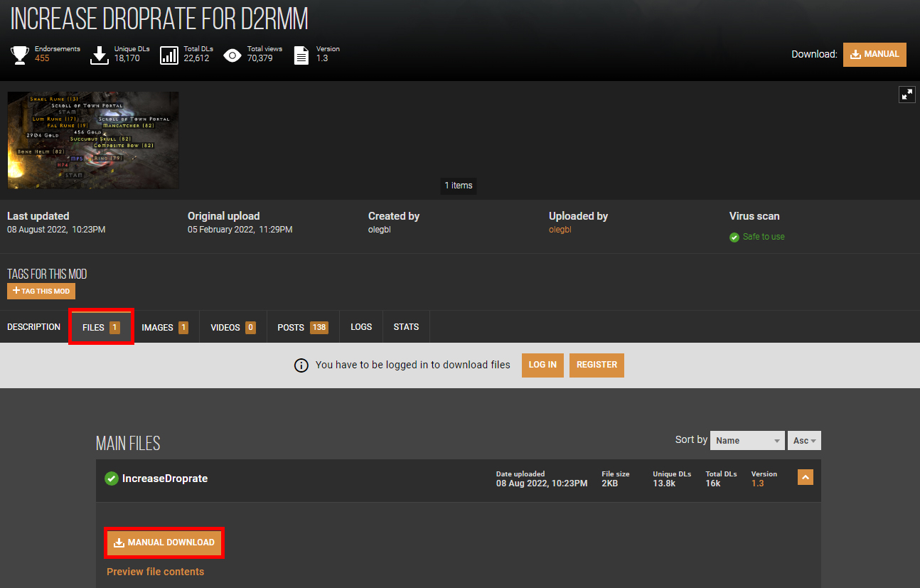Click the MANUAL DOWNLOAD button

click(164, 542)
